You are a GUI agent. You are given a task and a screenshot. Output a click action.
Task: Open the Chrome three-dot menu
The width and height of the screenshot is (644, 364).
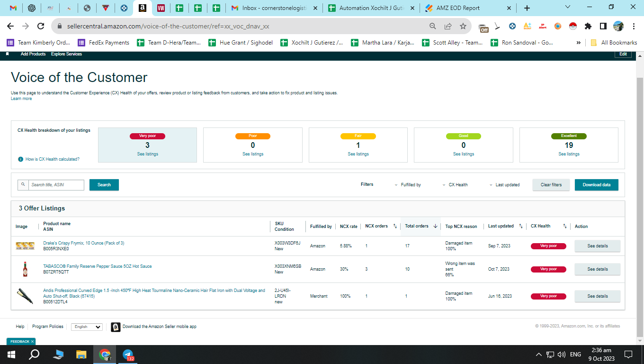click(x=634, y=27)
